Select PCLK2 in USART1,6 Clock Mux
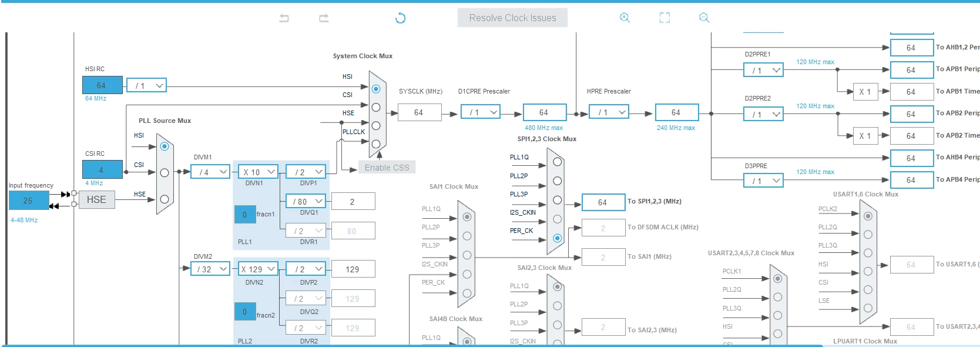The image size is (980, 347). point(868,216)
